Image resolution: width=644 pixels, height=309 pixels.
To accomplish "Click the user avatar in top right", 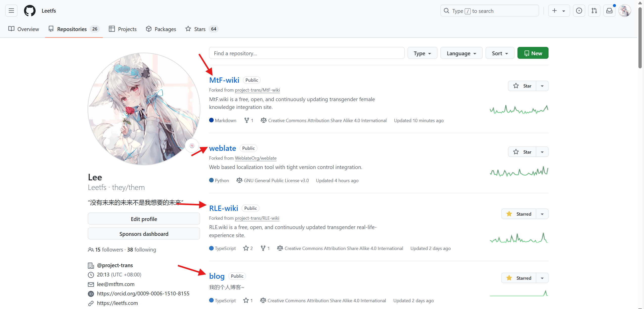I will (625, 11).
